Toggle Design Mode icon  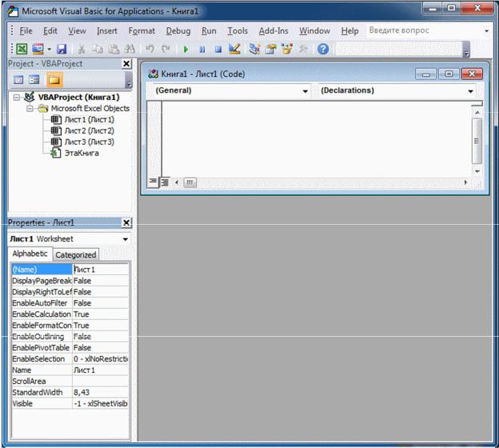pyautogui.click(x=234, y=49)
